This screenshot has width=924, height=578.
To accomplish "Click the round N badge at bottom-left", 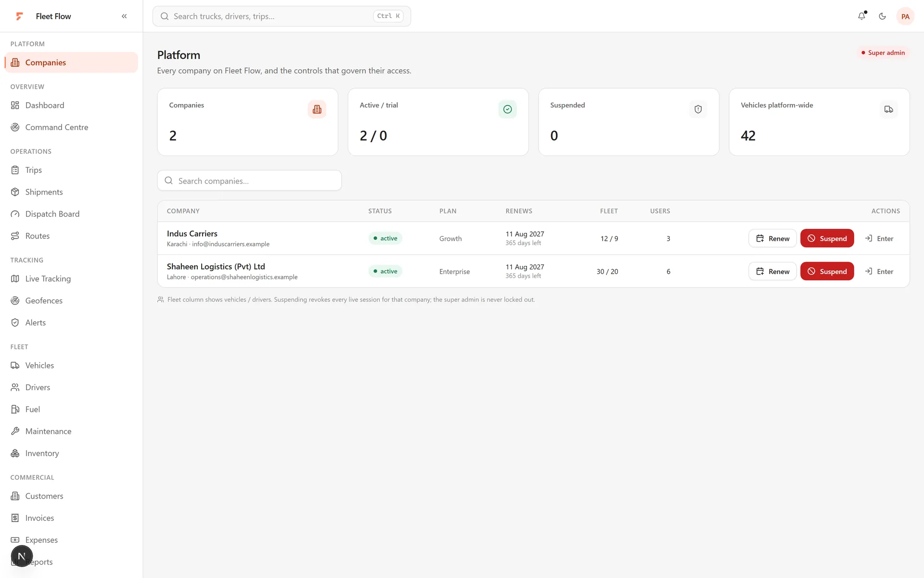I will coord(22,556).
